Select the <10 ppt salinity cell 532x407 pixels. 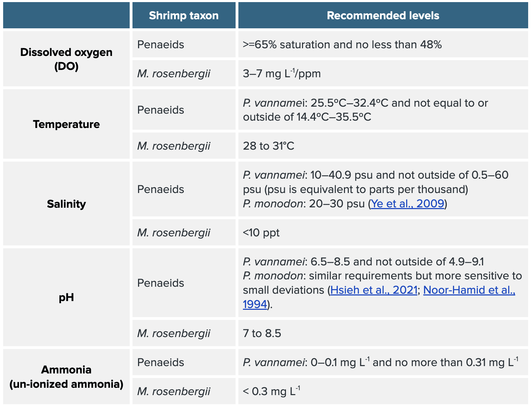pyautogui.click(x=261, y=233)
